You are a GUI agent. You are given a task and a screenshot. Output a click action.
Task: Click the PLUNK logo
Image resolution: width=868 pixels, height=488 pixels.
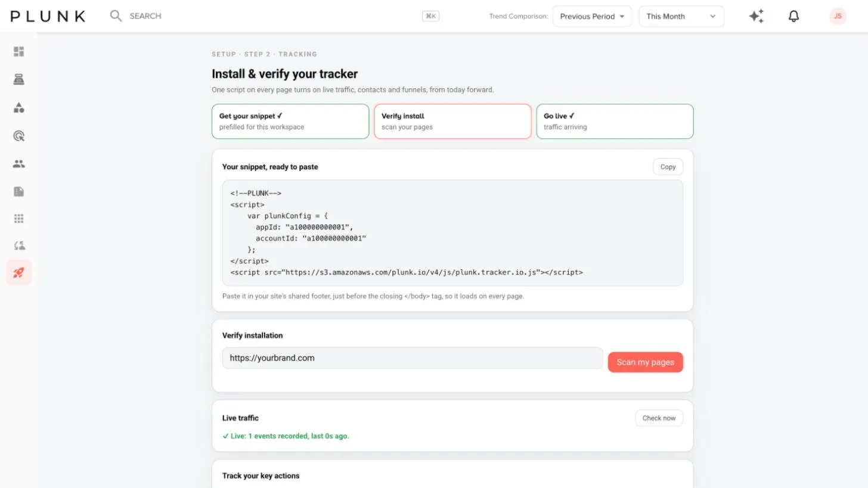[48, 16]
